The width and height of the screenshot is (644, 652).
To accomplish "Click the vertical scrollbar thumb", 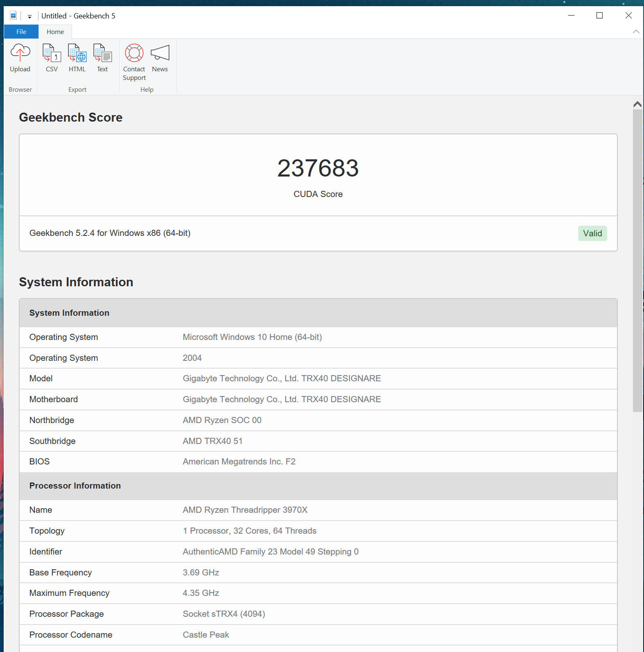I will click(x=637, y=260).
